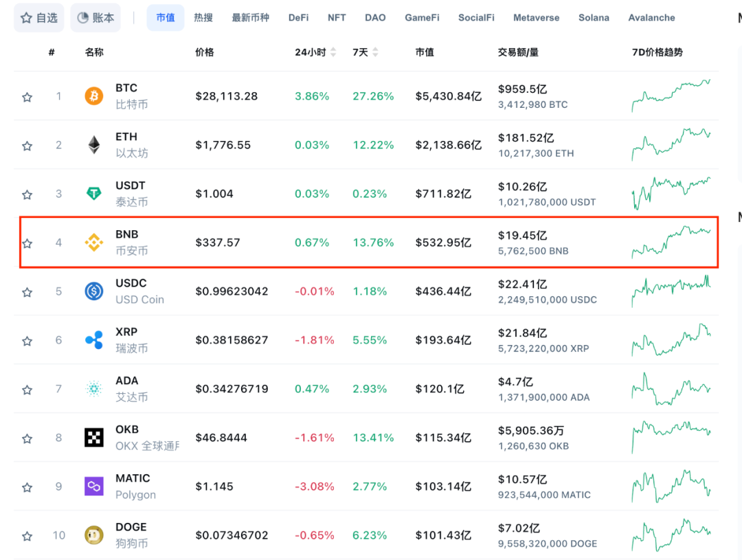This screenshot has width=742, height=560.
Task: Toggle the USDT favorite star
Action: 27,194
